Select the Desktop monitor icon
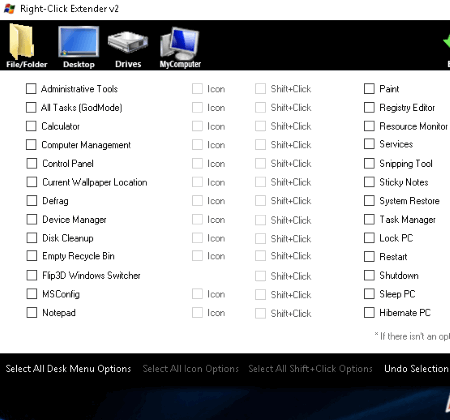Image resolution: width=450 pixels, height=420 pixels. 79,46
